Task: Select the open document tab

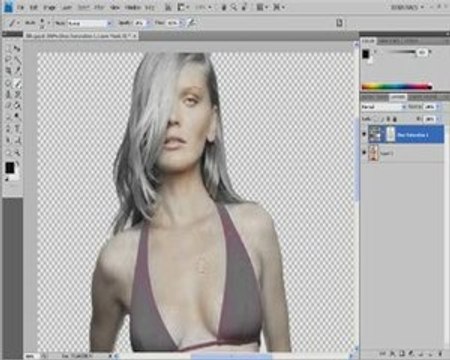Action: [81, 35]
